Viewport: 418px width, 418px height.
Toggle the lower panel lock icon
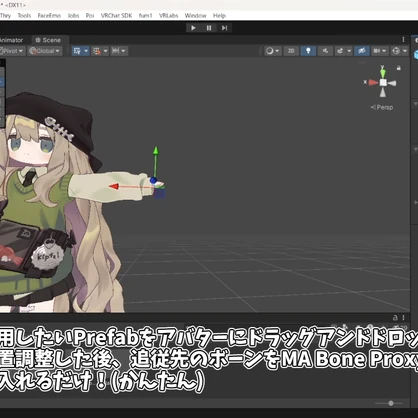click(395, 318)
